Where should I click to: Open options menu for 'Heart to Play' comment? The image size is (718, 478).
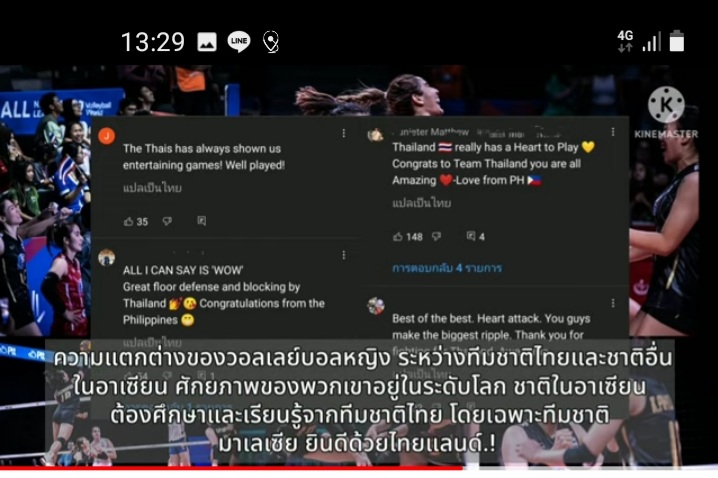[x=613, y=132]
